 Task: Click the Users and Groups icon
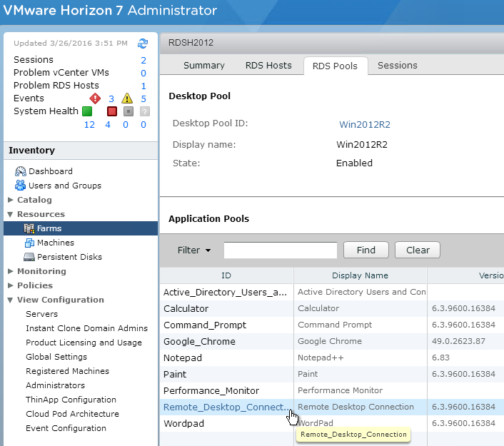21,186
